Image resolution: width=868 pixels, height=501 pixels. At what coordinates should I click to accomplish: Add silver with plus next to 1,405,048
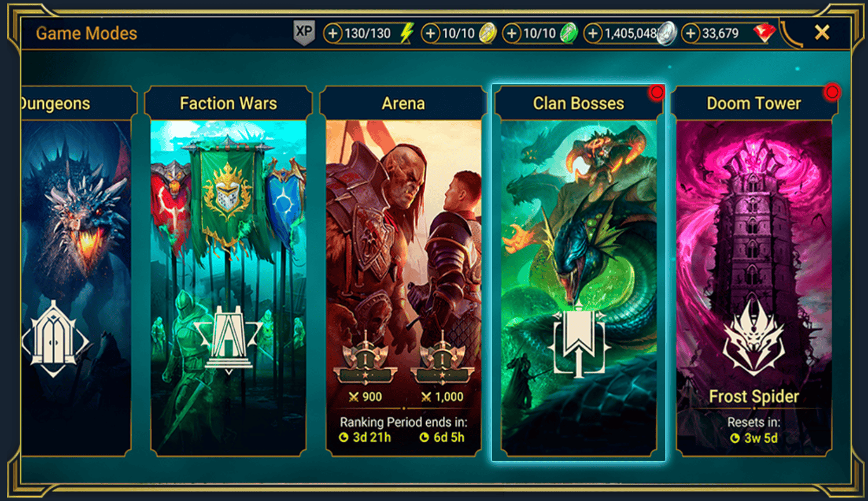[x=593, y=34]
